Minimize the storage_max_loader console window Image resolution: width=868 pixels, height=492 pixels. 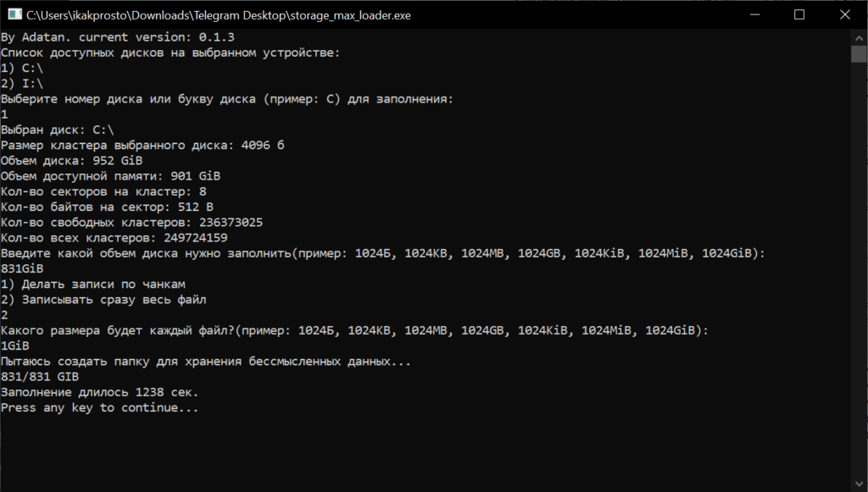(754, 15)
